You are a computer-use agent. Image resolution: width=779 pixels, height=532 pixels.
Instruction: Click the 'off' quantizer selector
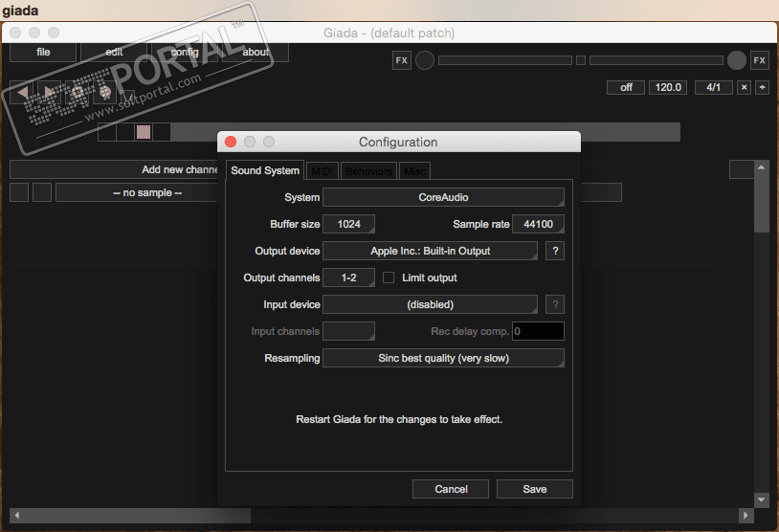point(626,87)
